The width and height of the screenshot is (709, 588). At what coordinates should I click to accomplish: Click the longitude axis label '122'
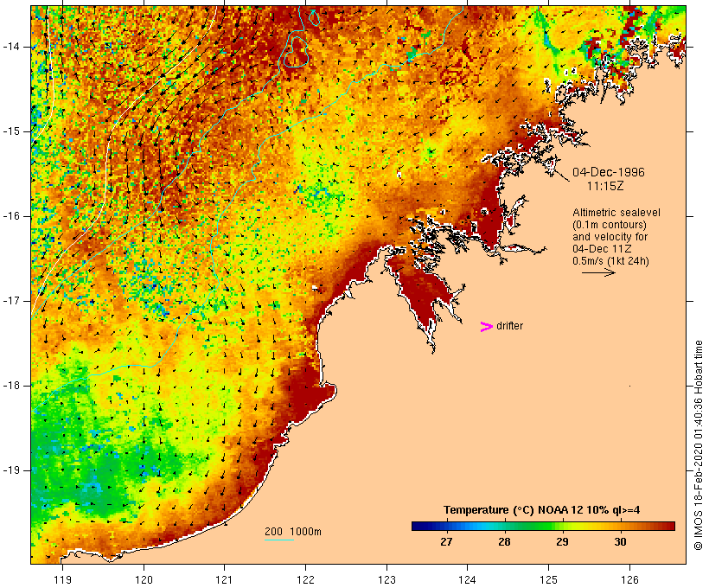(306, 579)
